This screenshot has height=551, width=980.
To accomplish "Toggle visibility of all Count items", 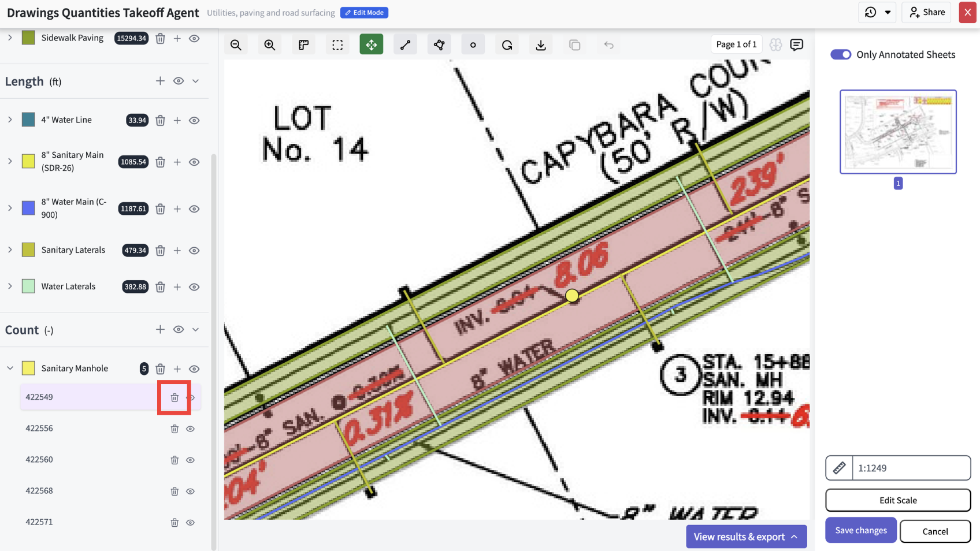I will [179, 329].
